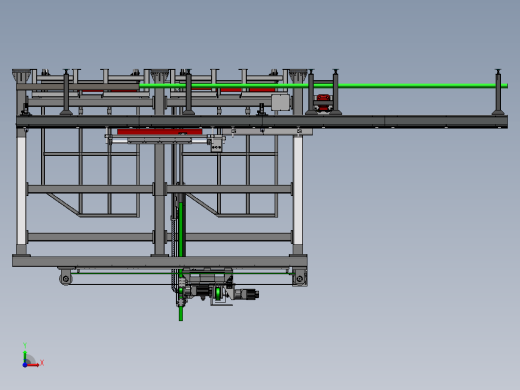The image size is (520, 390).
Task: Select the left white support column
Action: (21, 191)
